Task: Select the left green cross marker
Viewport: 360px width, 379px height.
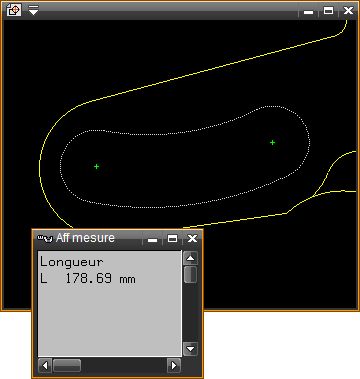Action: pyautogui.click(x=97, y=166)
